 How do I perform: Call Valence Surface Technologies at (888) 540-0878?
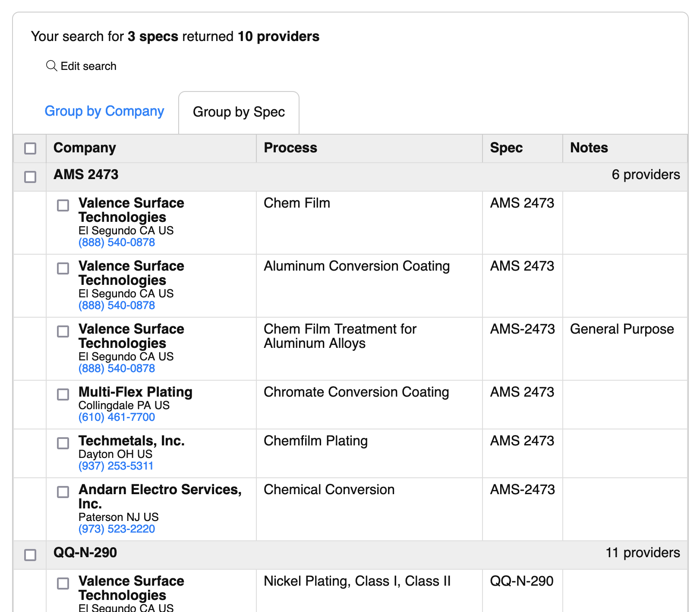(116, 242)
